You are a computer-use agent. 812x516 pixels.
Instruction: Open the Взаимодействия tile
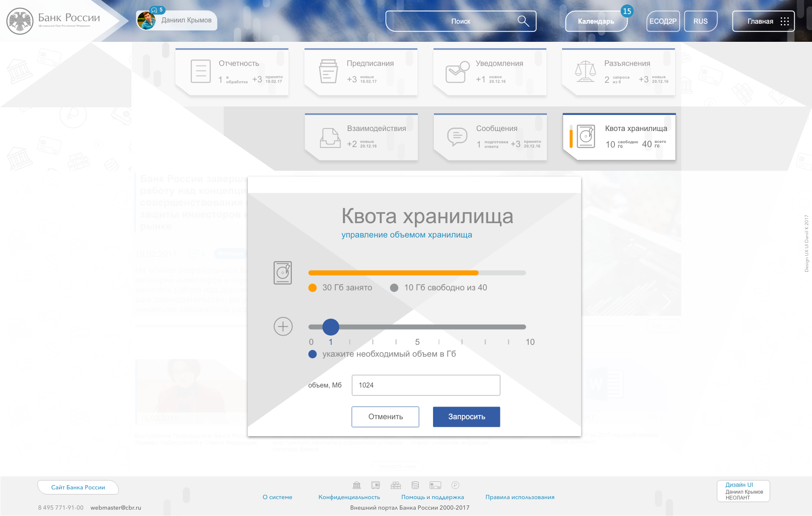click(361, 137)
